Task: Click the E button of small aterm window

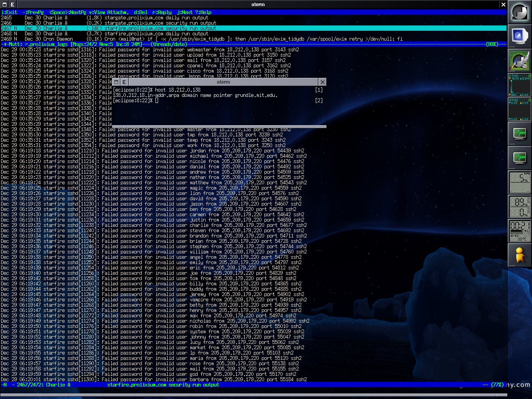Action: pos(124,82)
